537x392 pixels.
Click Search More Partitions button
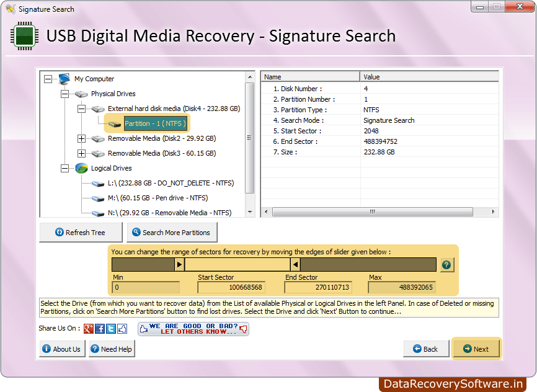coord(172,233)
